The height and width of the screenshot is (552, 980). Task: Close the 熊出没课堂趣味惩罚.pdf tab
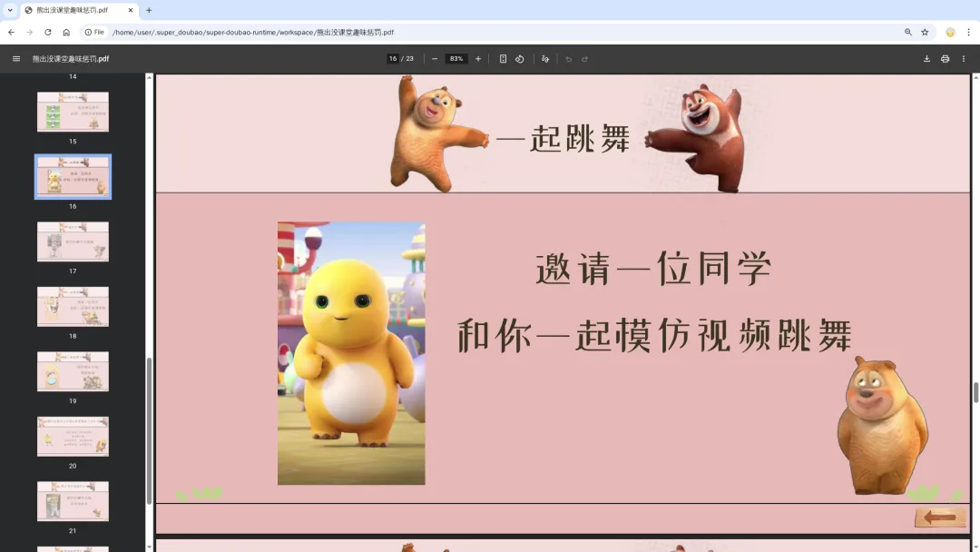[x=130, y=10]
